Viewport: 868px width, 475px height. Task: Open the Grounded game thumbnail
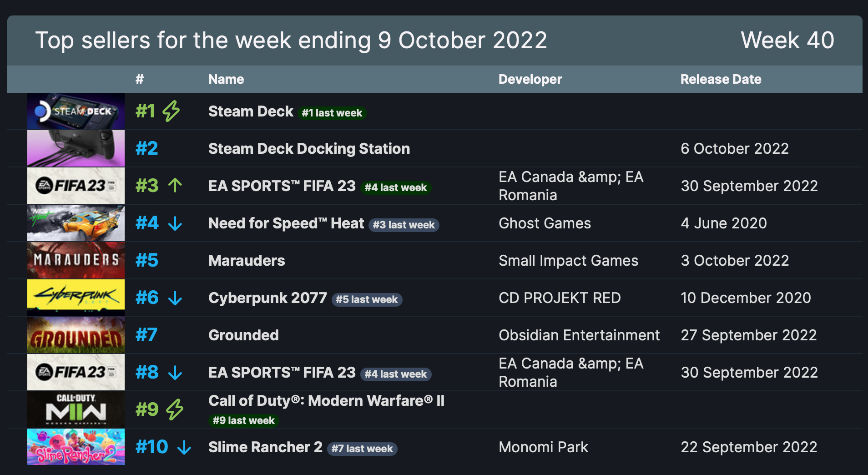(76, 335)
